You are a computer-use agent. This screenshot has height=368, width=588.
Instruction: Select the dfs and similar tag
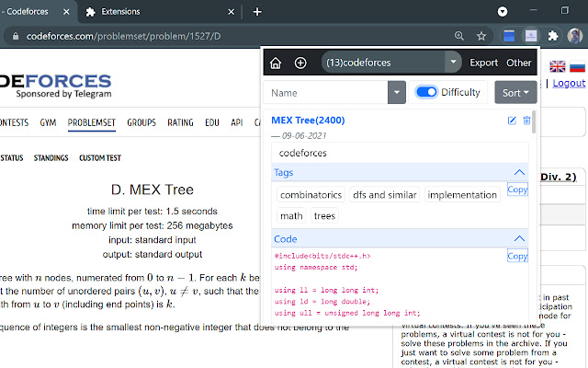[385, 195]
